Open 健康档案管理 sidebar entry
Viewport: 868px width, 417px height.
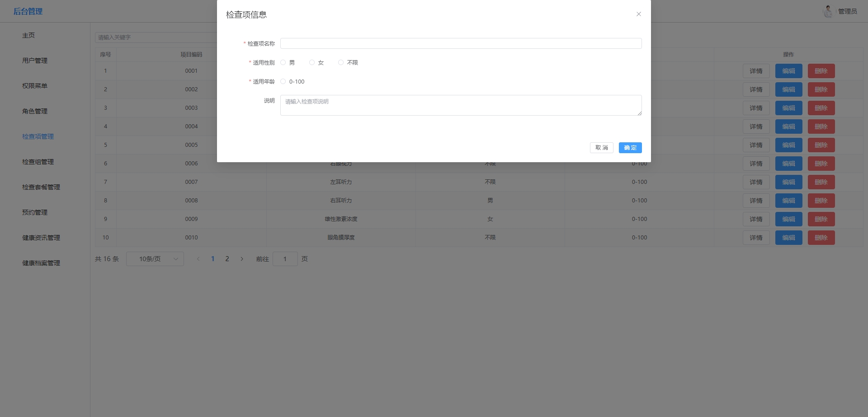click(41, 263)
